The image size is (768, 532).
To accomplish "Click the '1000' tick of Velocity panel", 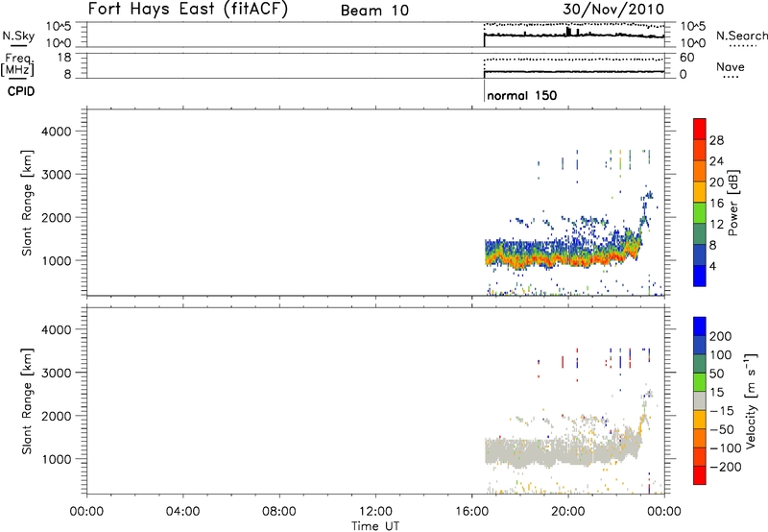I will tap(56, 459).
